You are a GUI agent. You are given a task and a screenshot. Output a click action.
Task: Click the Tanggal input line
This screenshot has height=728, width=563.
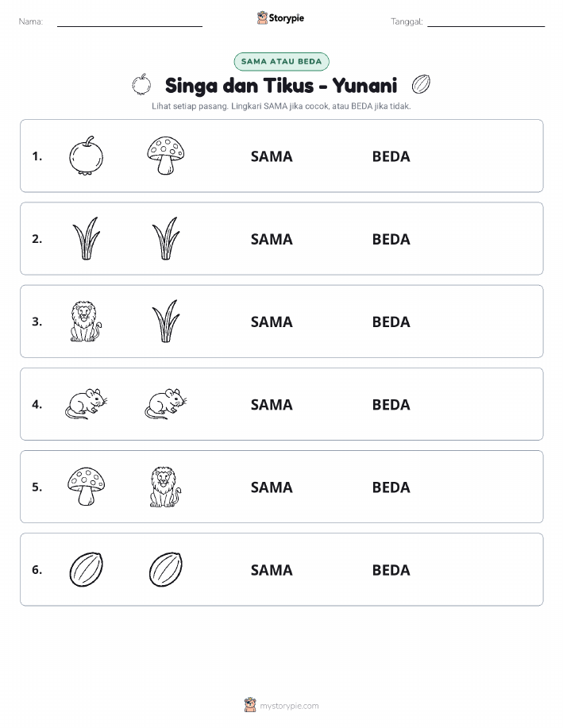486,22
